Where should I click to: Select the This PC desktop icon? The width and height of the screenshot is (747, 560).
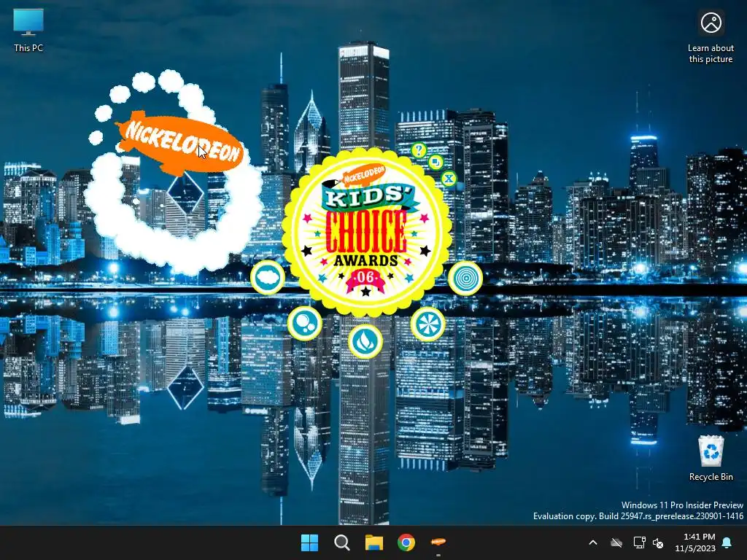click(x=28, y=31)
